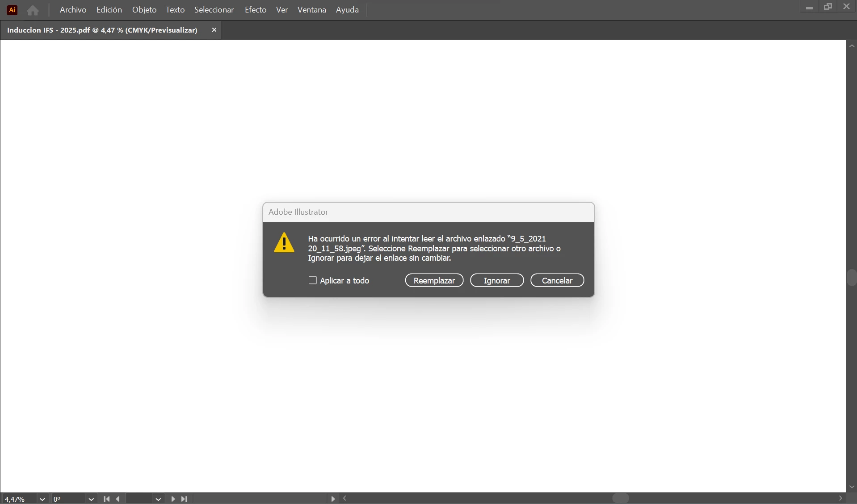857x504 pixels.
Task: Click the vertical scrollbar up arrow
Action: click(x=852, y=46)
